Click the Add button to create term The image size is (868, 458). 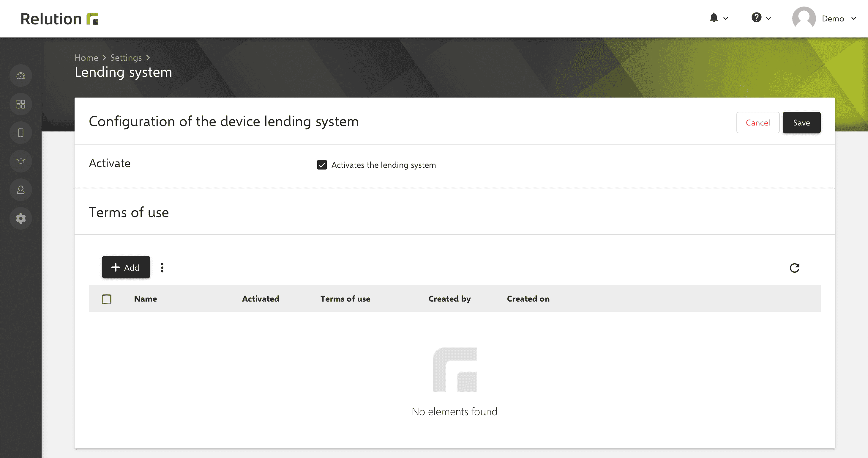125,267
